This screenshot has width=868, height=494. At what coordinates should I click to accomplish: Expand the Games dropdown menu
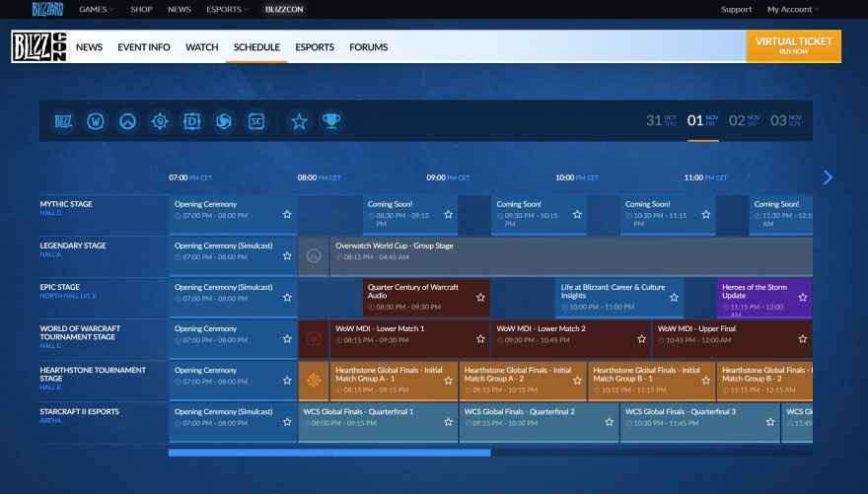(97, 9)
